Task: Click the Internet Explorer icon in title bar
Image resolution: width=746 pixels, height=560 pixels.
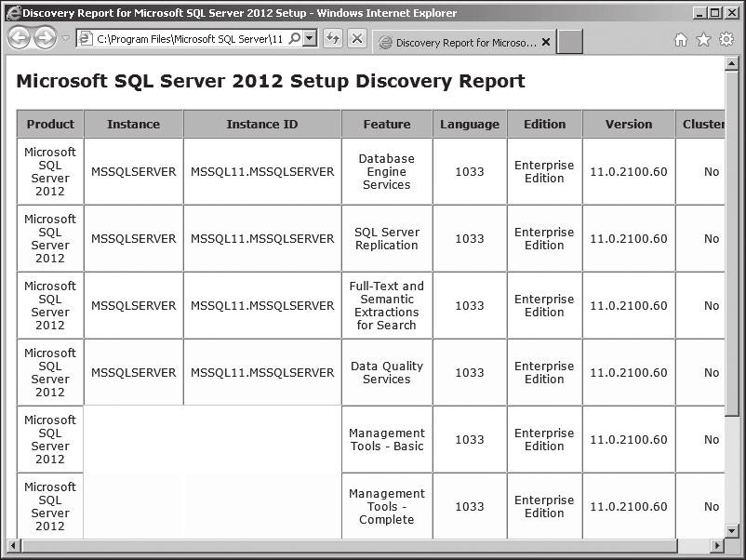Action: point(14,13)
